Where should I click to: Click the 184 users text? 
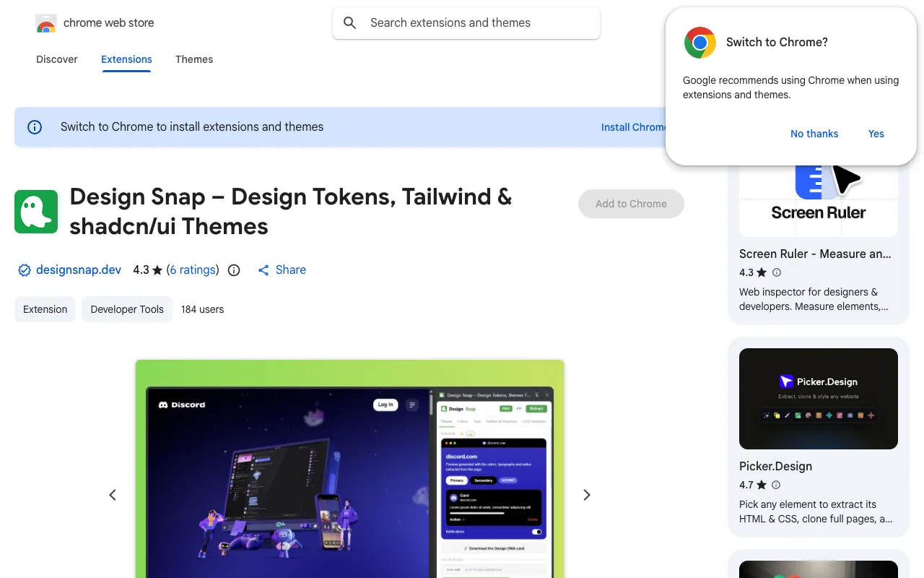(202, 309)
